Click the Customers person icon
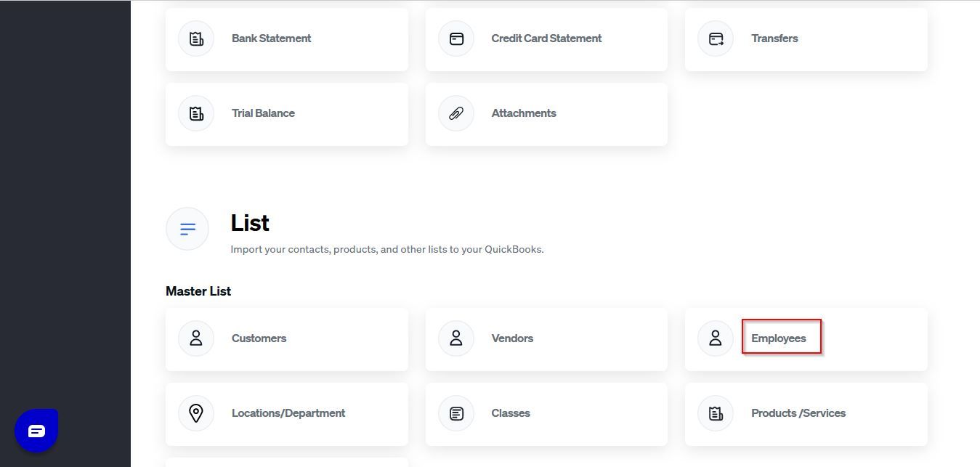This screenshot has height=467, width=980. [x=196, y=338]
